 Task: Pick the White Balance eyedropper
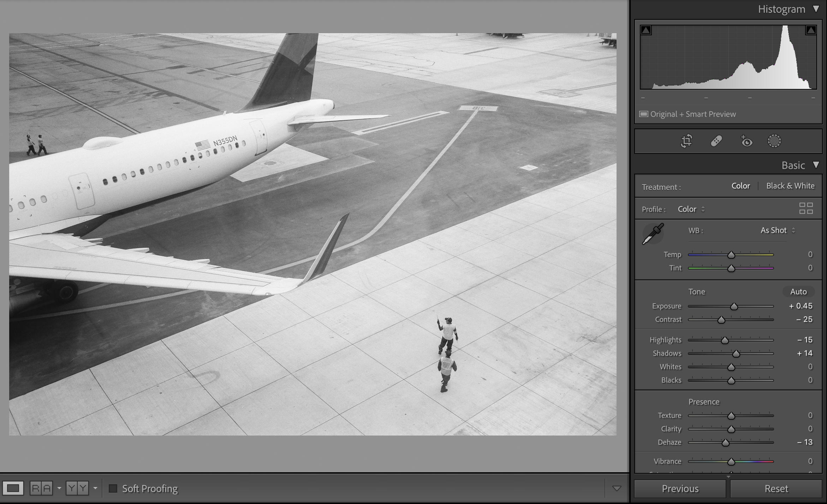pos(653,234)
